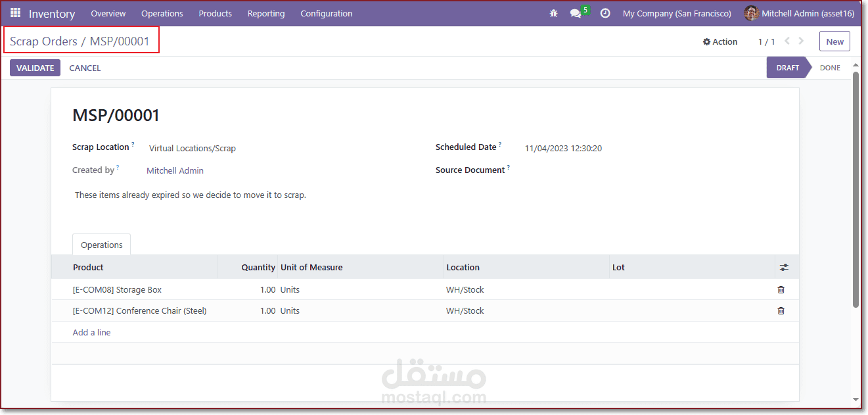
Task: Open Mitchell Admin user menu
Action: pos(799,13)
